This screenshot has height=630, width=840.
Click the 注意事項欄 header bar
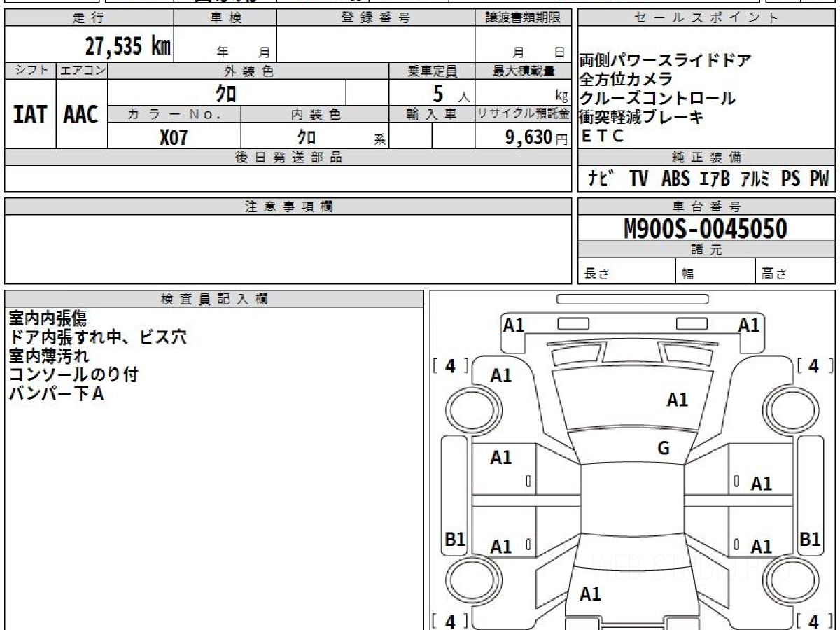point(288,206)
